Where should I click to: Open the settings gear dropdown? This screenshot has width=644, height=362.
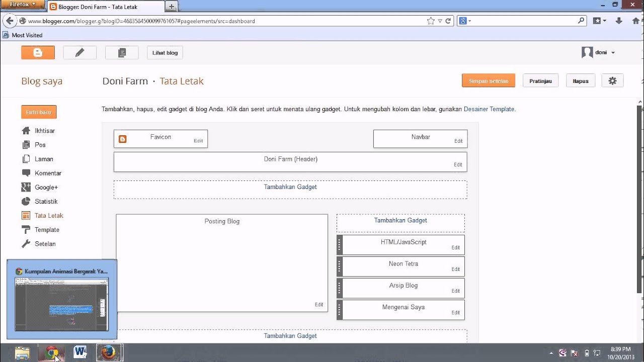(612, 80)
